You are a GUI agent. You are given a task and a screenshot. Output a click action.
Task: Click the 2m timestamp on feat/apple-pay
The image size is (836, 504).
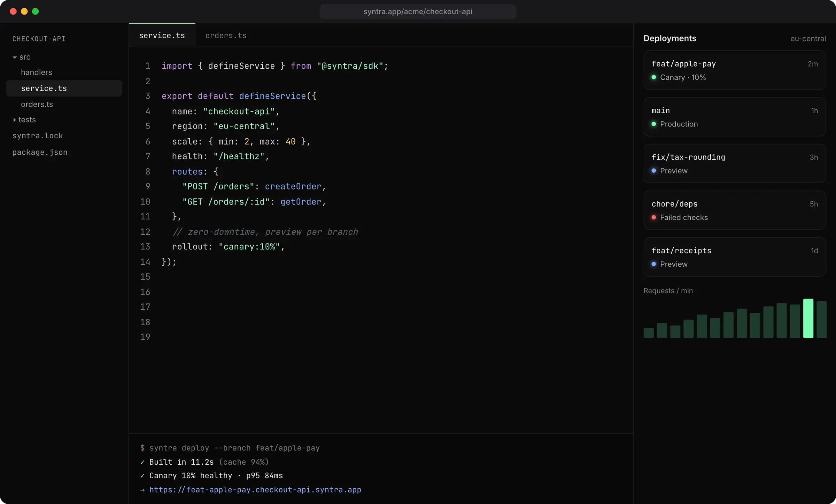pos(813,64)
